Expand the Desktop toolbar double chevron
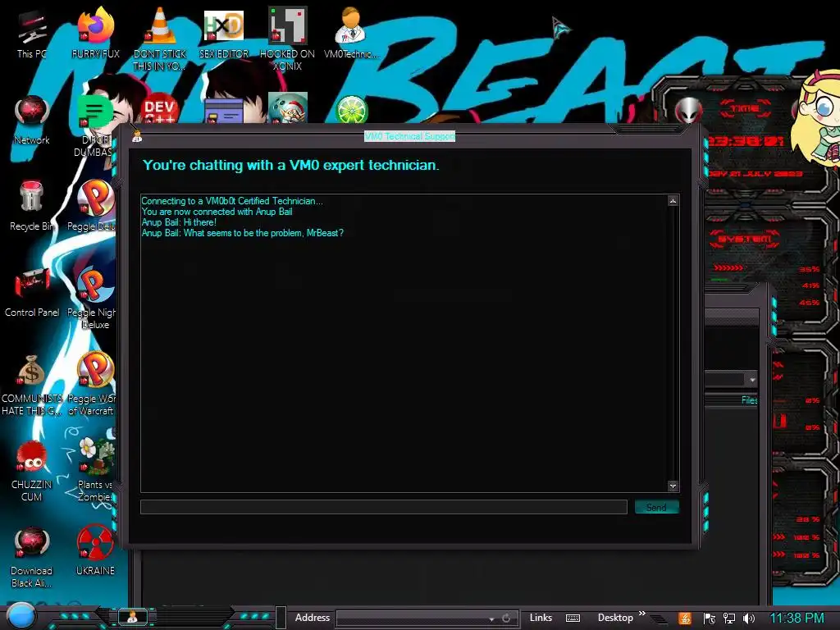This screenshot has height=630, width=840. coord(641,614)
